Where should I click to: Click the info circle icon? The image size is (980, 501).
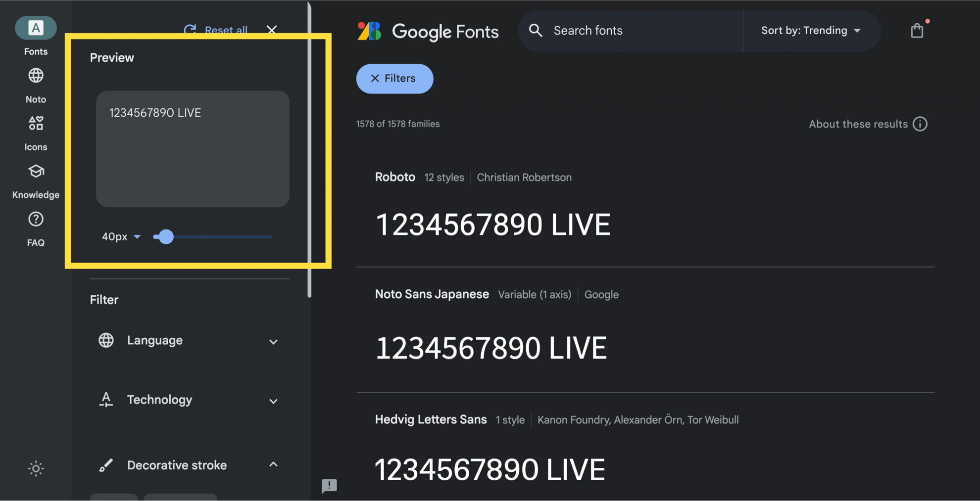point(920,124)
